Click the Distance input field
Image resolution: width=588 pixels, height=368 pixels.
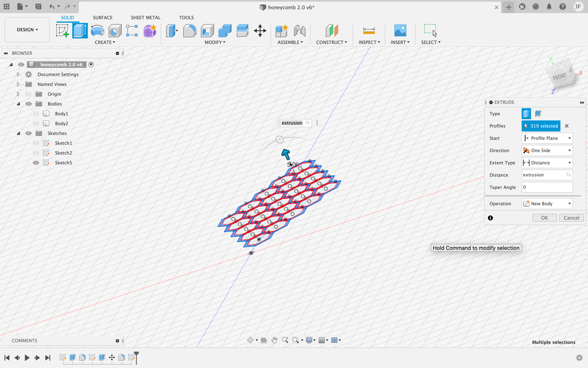tap(547, 175)
